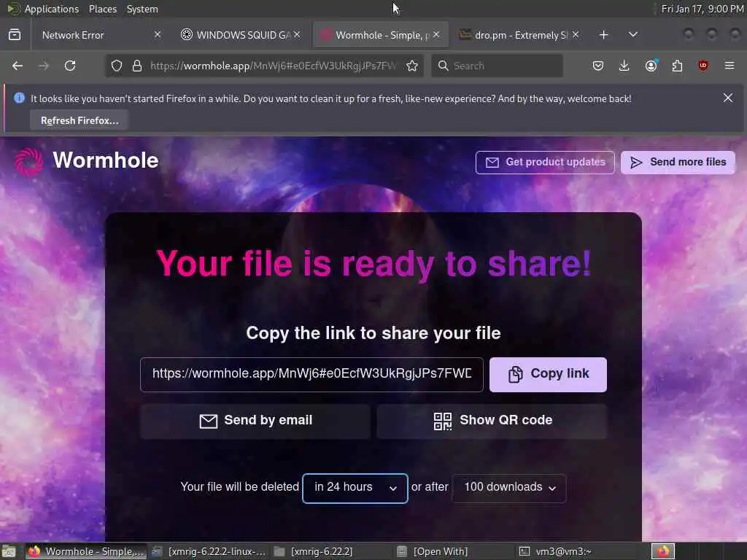The width and height of the screenshot is (747, 560).
Task: Click the share link text field
Action: [311, 374]
